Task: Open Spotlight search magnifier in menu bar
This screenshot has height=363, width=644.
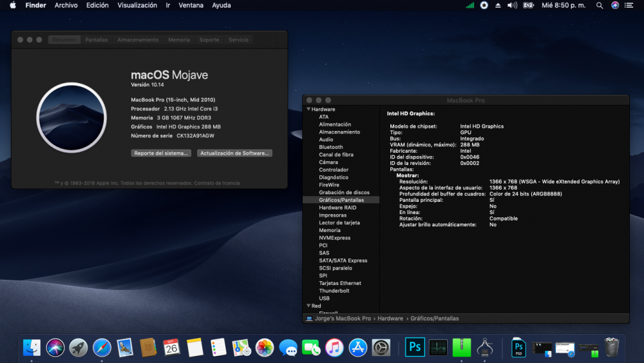Action: (600, 5)
